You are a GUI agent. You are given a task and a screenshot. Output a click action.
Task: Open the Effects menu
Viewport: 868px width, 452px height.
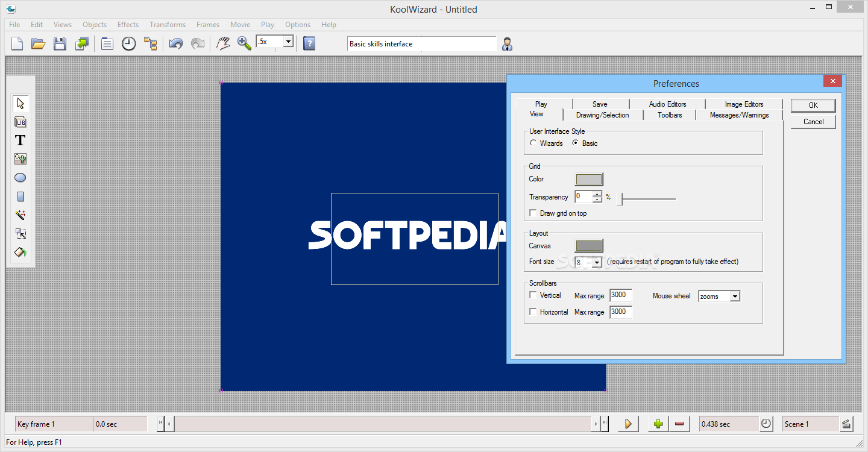point(128,25)
